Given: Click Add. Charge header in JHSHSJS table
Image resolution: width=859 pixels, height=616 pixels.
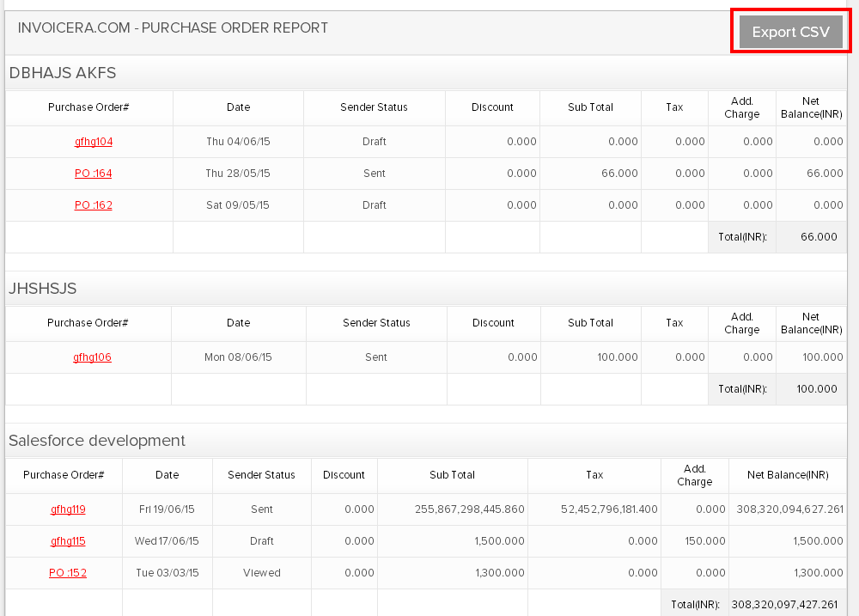Looking at the screenshot, I should (x=742, y=323).
